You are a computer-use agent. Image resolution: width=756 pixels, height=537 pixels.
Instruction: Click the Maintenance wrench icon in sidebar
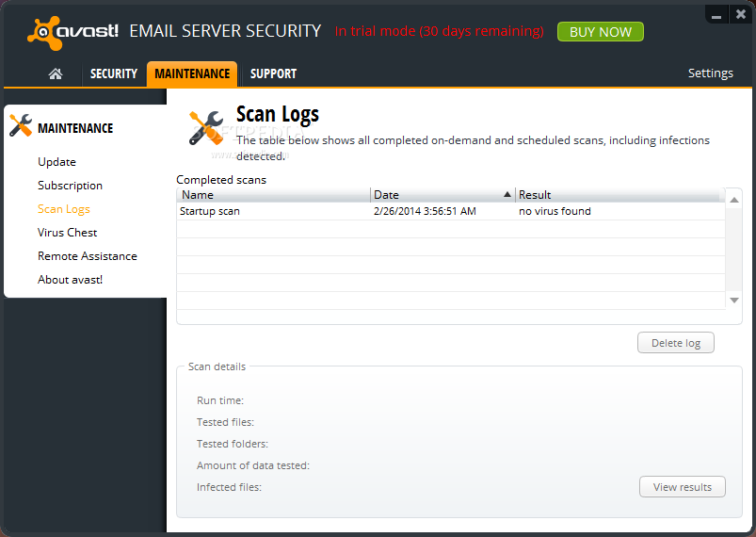pyautogui.click(x=21, y=125)
